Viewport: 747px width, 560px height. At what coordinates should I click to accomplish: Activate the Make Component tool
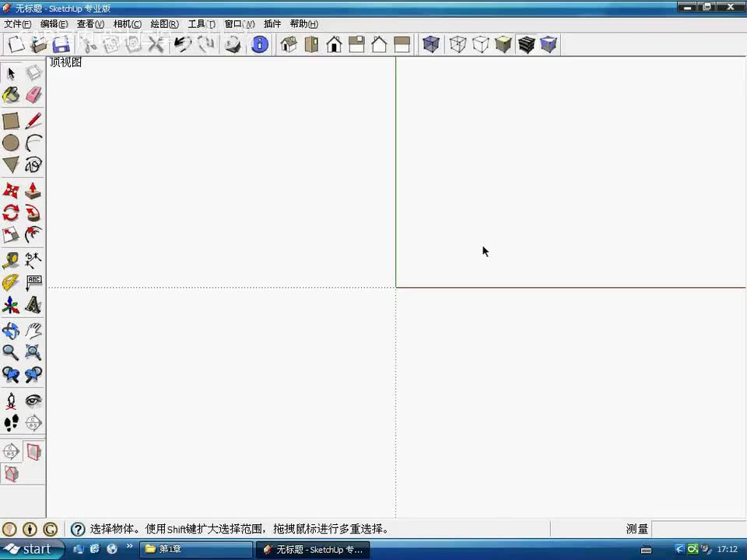(33, 73)
